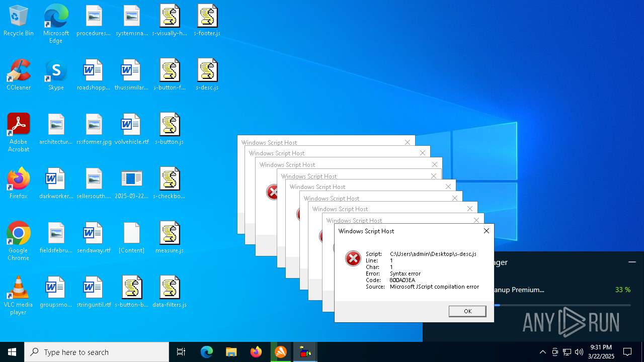The image size is (644, 362).
Task: Select the darkworker Word document
Action: pos(56,184)
